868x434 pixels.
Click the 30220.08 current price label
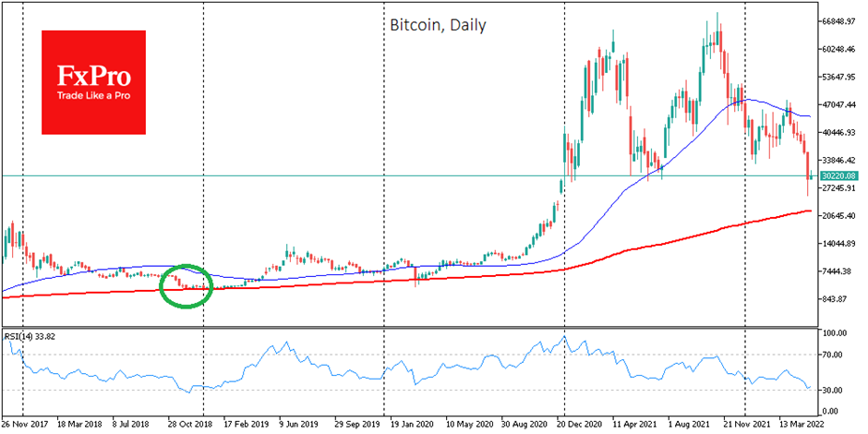[839, 175]
